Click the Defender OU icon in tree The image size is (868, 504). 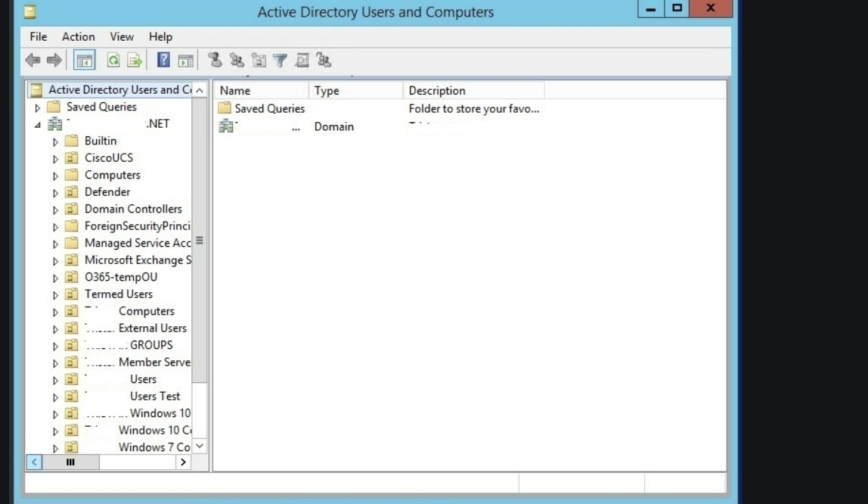71,191
